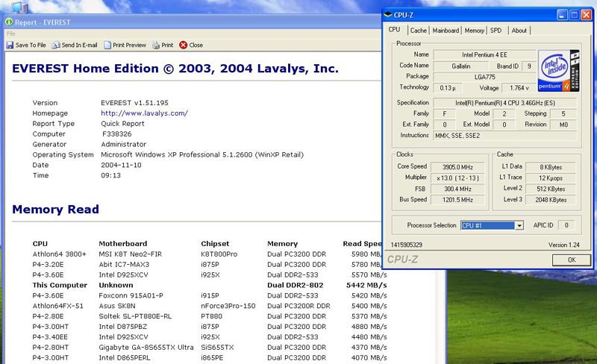Image resolution: width=597 pixels, height=364 pixels.
Task: Click the Revision value M0
Action: click(563, 125)
